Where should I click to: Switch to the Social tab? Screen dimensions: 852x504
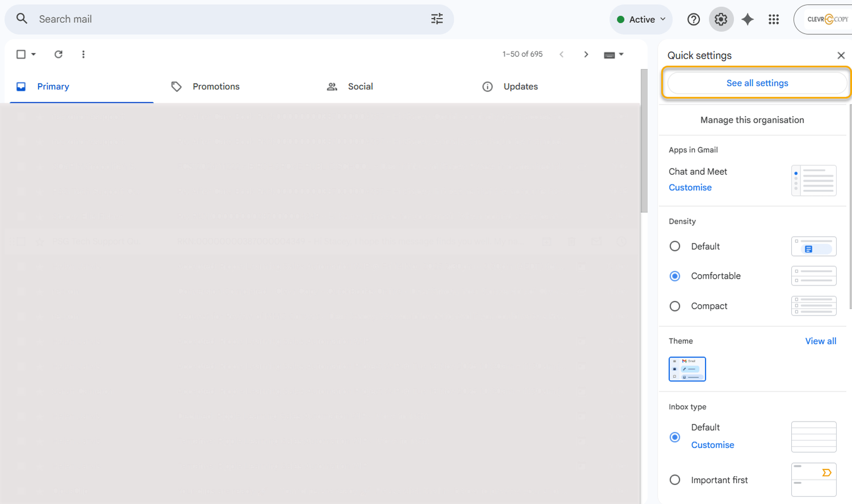pos(360,87)
